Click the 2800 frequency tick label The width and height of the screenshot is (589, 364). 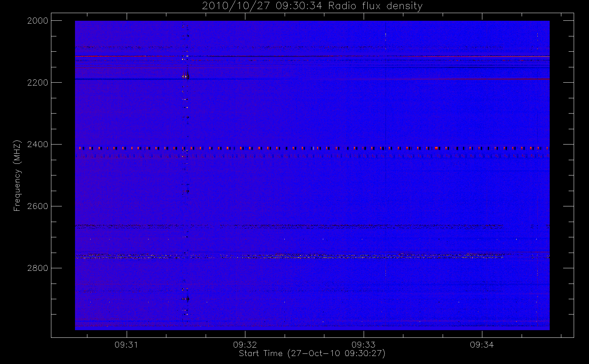(38, 268)
